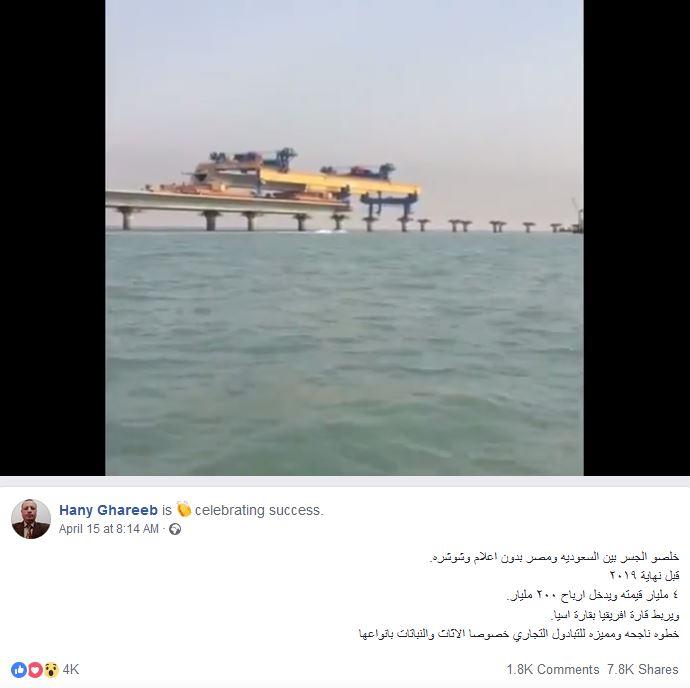Click the globe Public privacy icon
The image size is (690, 688).
[x=175, y=529]
